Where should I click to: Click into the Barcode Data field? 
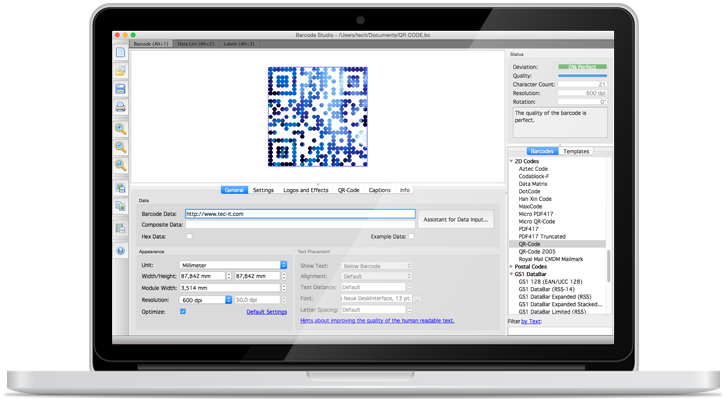pyautogui.click(x=300, y=214)
